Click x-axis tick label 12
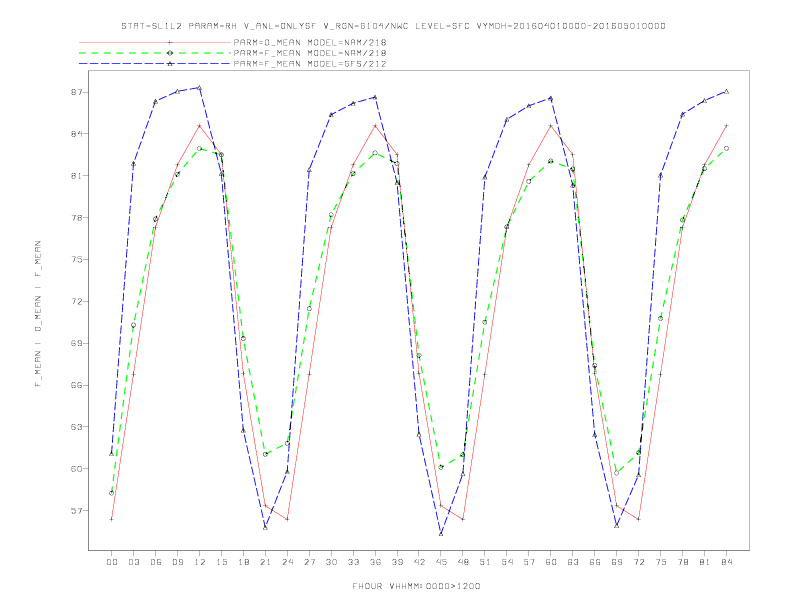The image size is (792, 612). (x=200, y=562)
